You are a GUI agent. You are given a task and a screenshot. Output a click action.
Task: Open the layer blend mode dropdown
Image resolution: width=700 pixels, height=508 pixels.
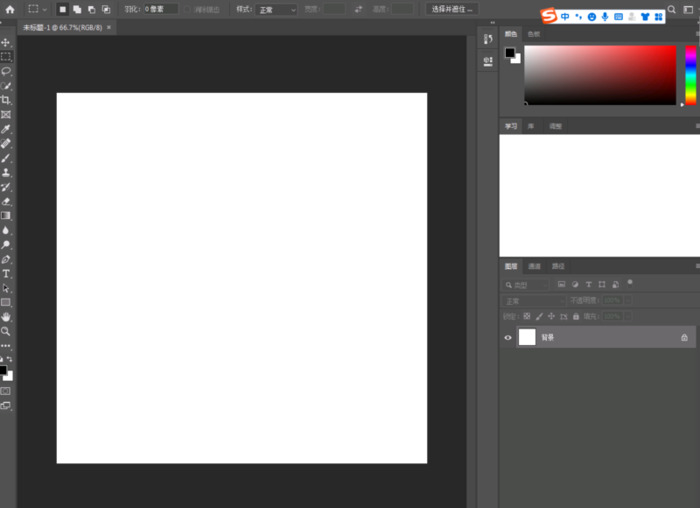(533, 300)
